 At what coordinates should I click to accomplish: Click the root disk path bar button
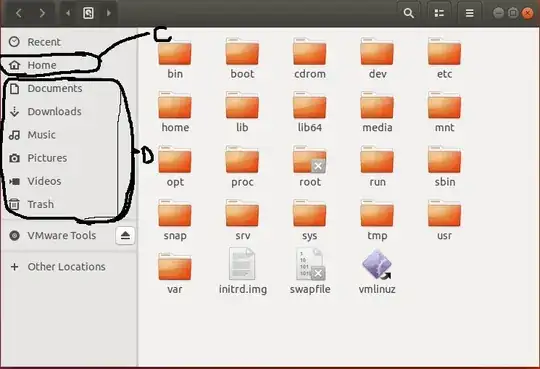coord(89,13)
